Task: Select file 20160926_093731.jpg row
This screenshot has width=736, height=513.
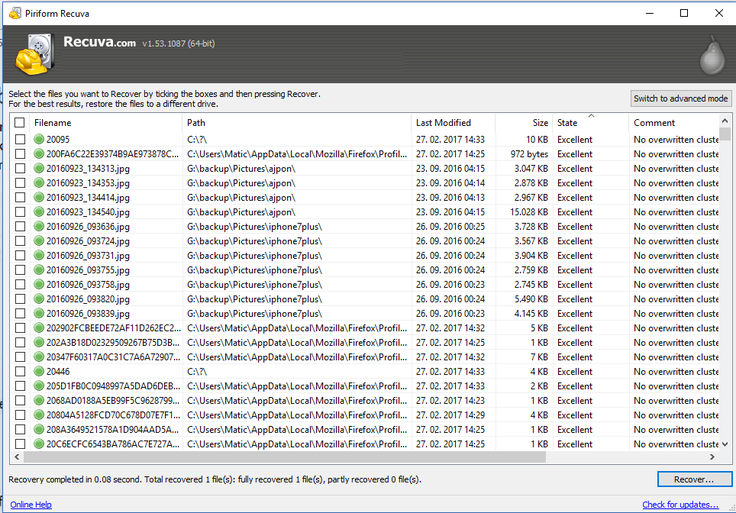Action: pyautogui.click(x=364, y=255)
